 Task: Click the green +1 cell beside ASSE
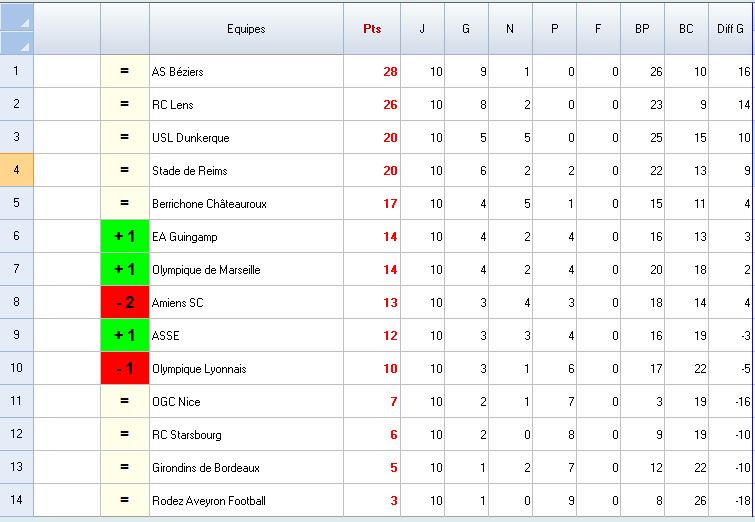point(125,335)
